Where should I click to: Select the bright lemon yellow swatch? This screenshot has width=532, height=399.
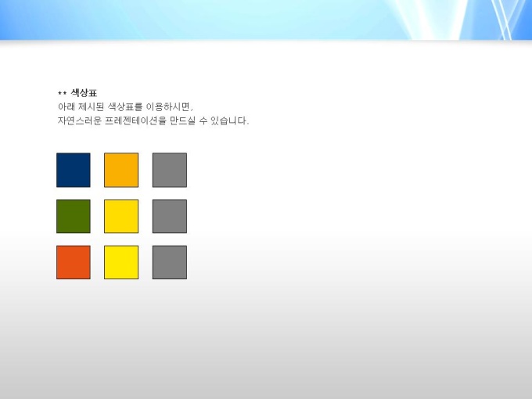(121, 262)
